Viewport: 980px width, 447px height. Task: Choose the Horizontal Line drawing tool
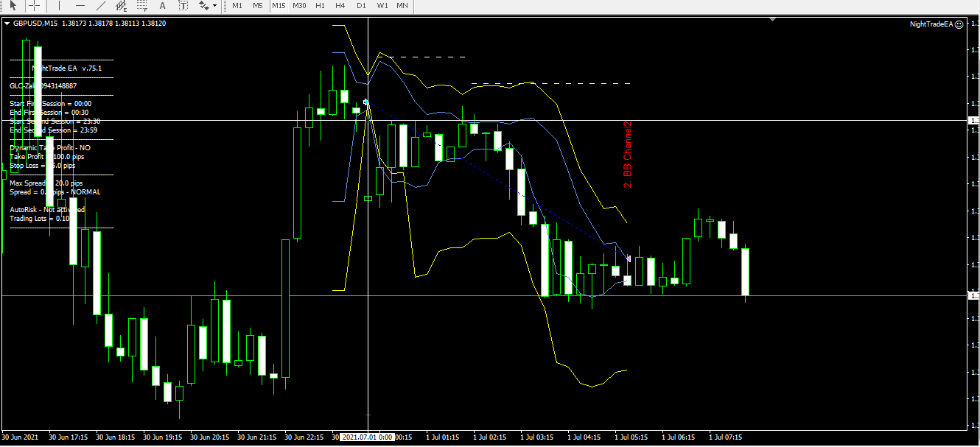click(80, 5)
